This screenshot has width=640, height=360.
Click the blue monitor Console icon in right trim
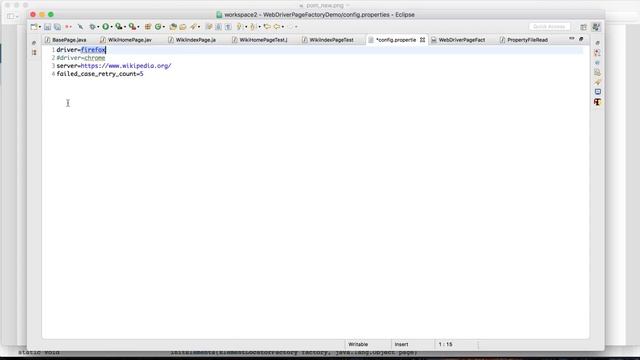(x=598, y=92)
